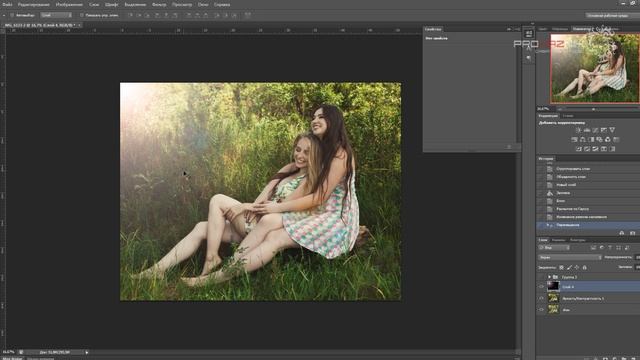Image resolution: width=640 pixels, height=360 pixels.
Task: Toggle visibility of Яркость/Контрастность 1 layer
Action: 542,298
